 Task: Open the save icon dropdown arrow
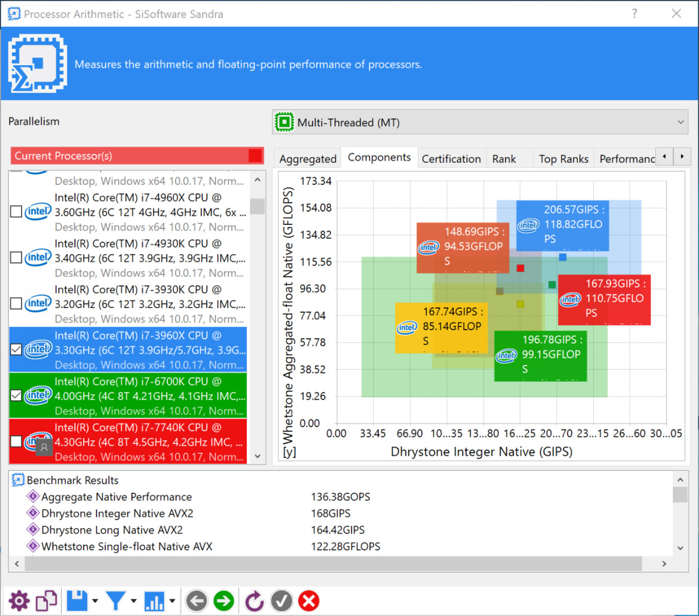pos(95,601)
